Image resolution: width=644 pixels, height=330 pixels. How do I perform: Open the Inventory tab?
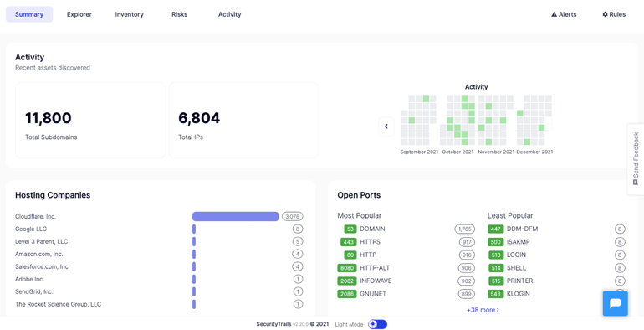point(130,14)
